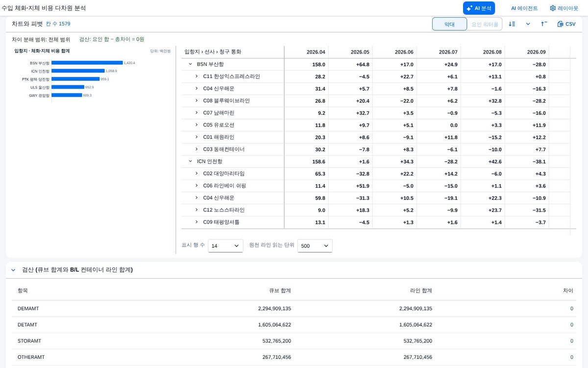Click the 입항지 › 선사 › 청구 통화 header
This screenshot has height=368, width=588.
[213, 52]
